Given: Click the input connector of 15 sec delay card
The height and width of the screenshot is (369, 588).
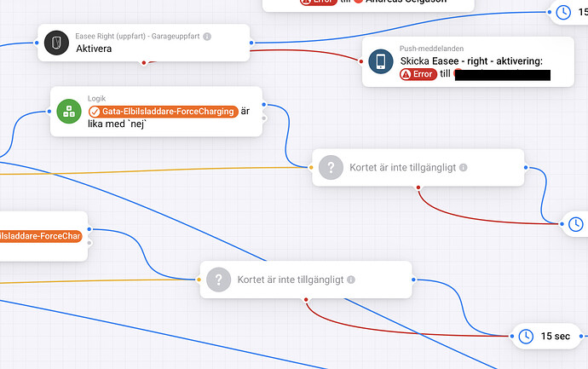Looking at the screenshot, I should [512, 337].
